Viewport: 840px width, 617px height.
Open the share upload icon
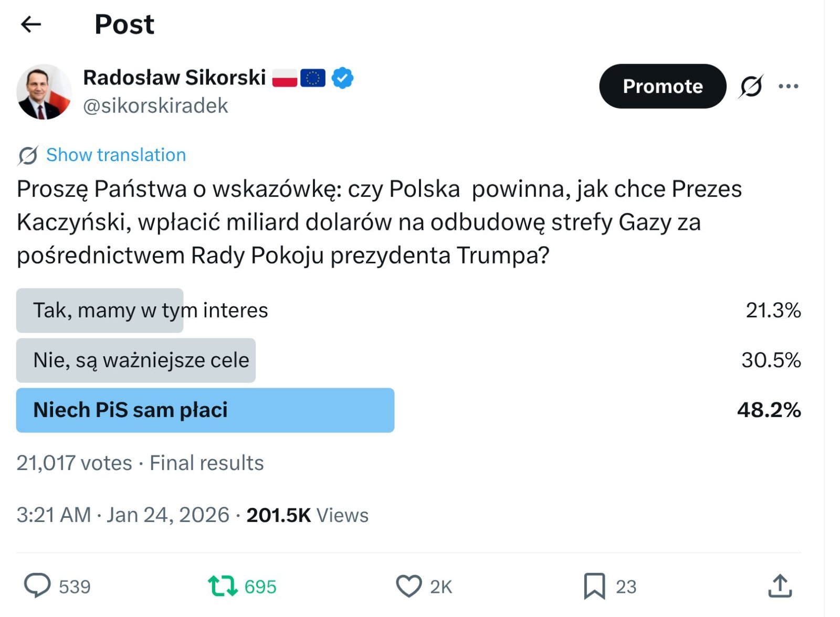pyautogui.click(x=780, y=586)
